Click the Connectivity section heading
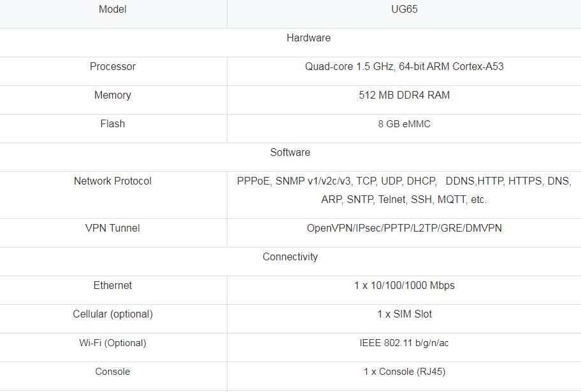 coord(290,257)
